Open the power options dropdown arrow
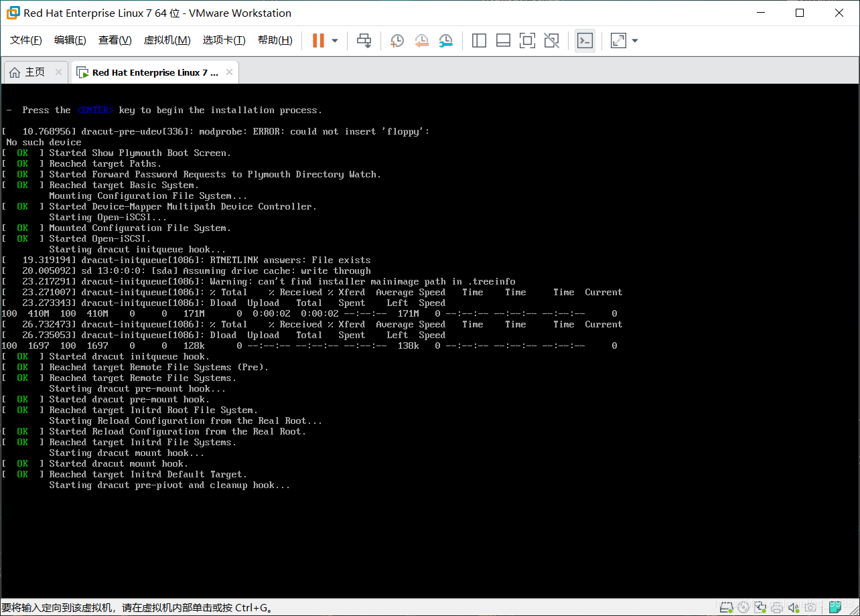 point(335,41)
